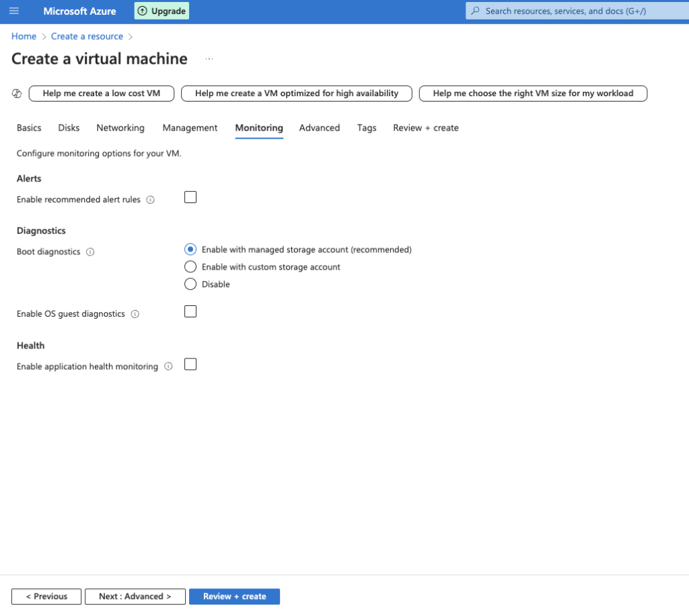
Task: Click the Diagnostics section heading
Action: (x=41, y=231)
